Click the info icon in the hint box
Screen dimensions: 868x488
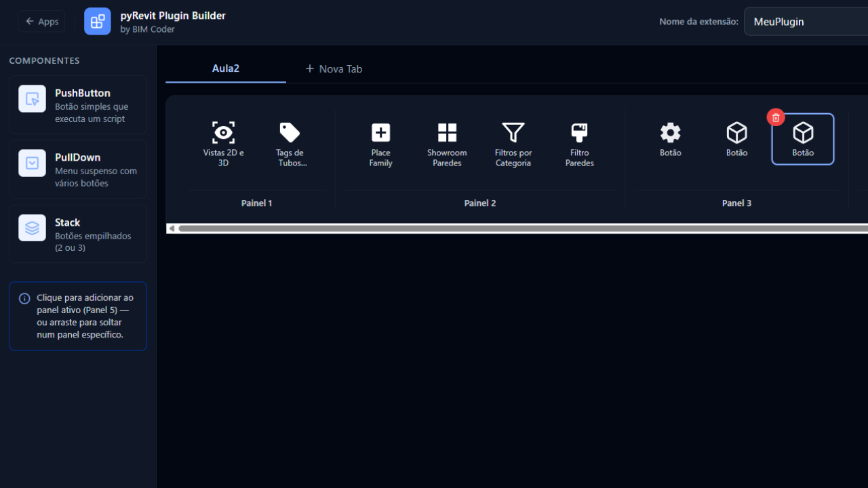click(x=24, y=298)
